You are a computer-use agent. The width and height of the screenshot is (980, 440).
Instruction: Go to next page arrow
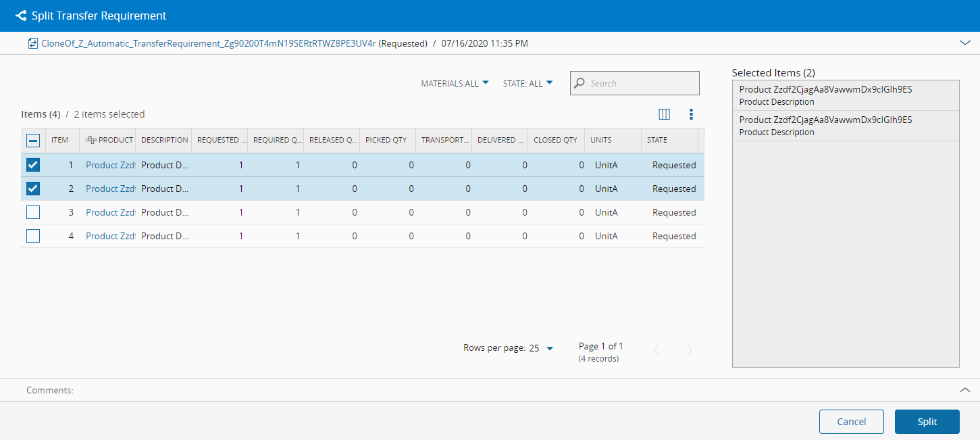point(689,349)
